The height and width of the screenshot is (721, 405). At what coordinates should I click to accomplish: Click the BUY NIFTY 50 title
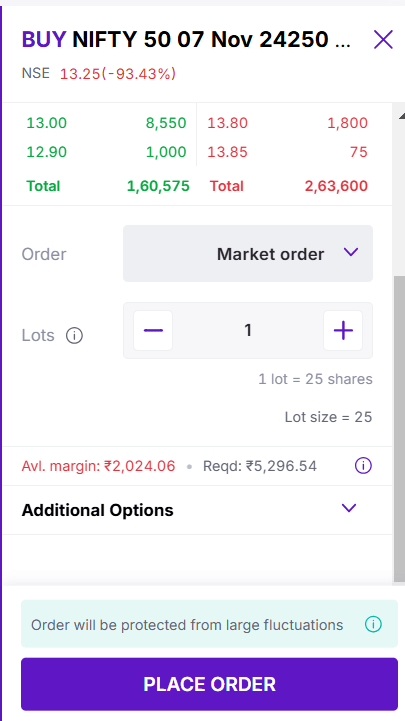tap(186, 40)
